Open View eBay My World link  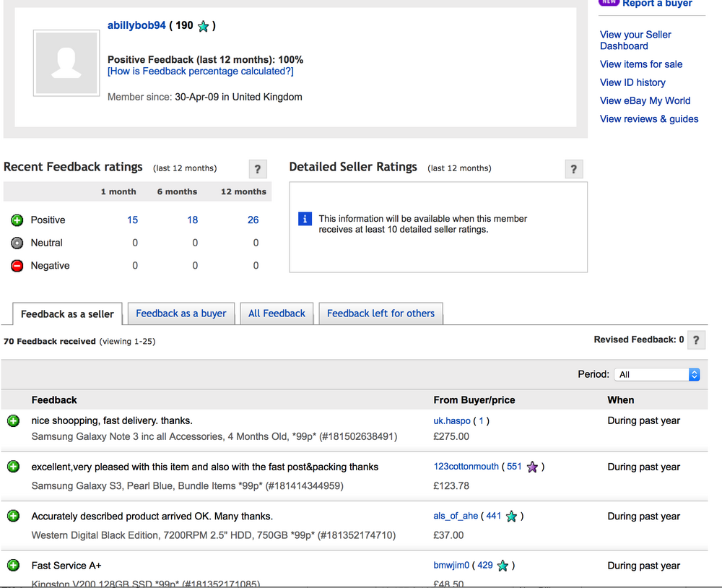645,100
